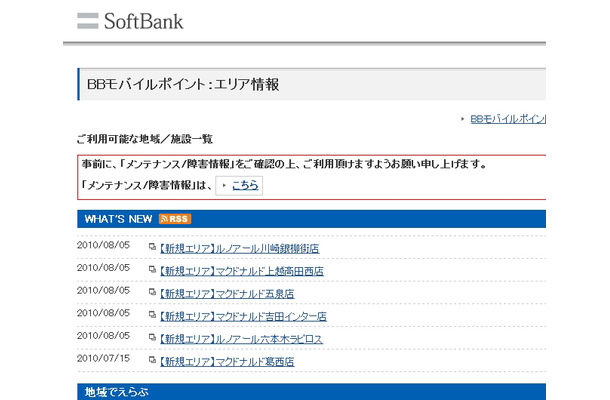Click new-window icon beside ルノアール六本木ラピロス
This screenshot has width=610, height=400.
click(152, 337)
